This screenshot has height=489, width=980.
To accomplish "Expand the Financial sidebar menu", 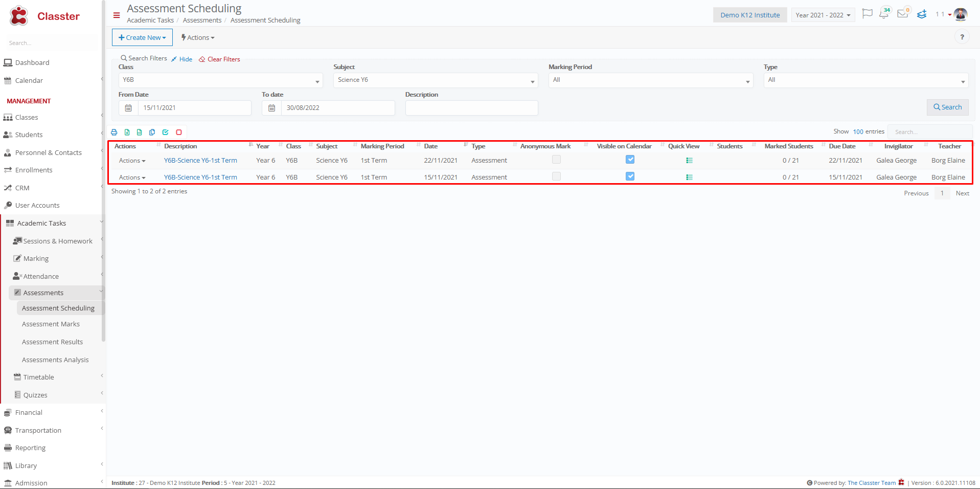I will (x=29, y=413).
